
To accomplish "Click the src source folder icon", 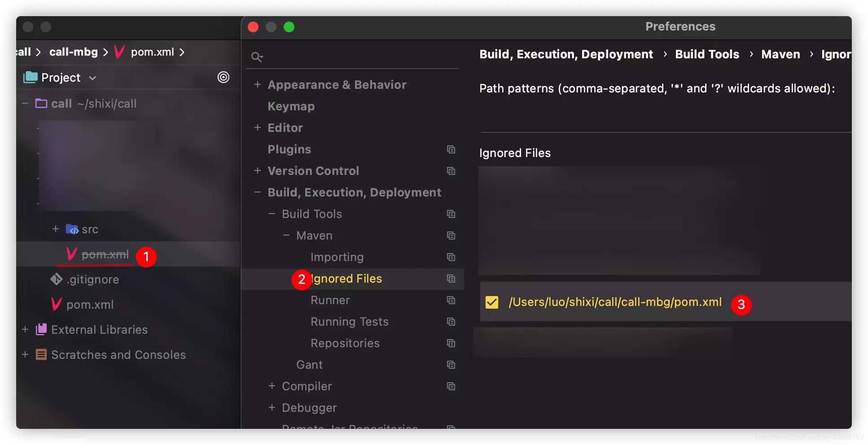I will coord(72,229).
